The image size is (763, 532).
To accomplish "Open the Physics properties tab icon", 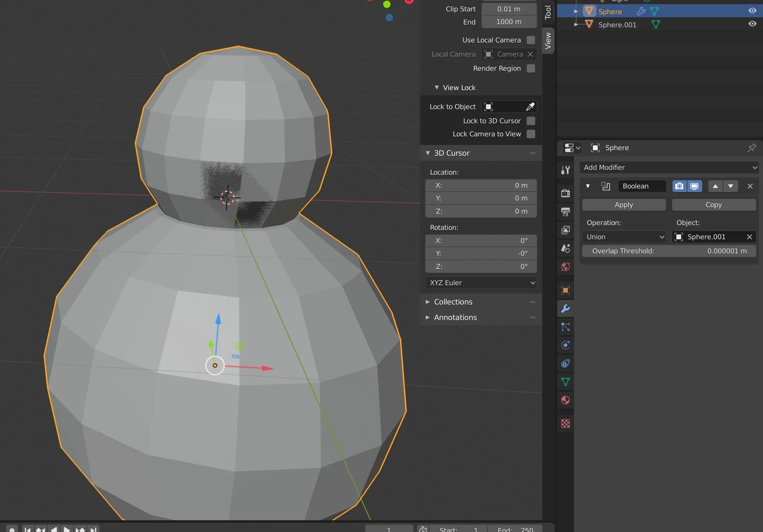I will click(565, 345).
